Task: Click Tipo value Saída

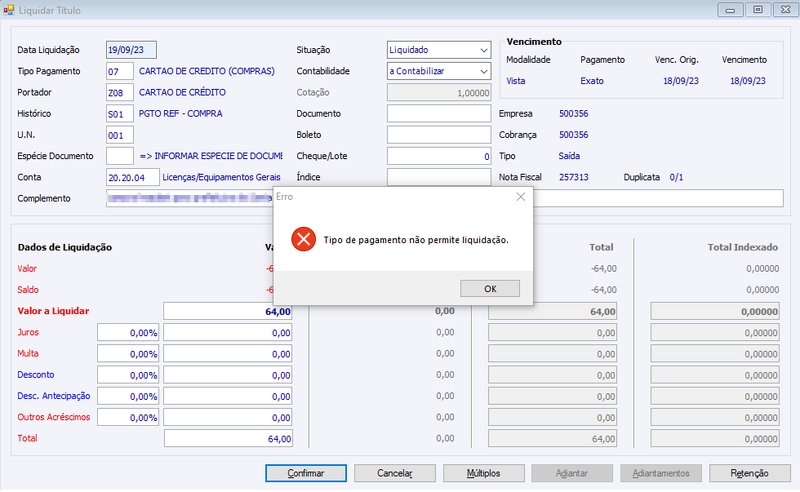Action: (569, 156)
